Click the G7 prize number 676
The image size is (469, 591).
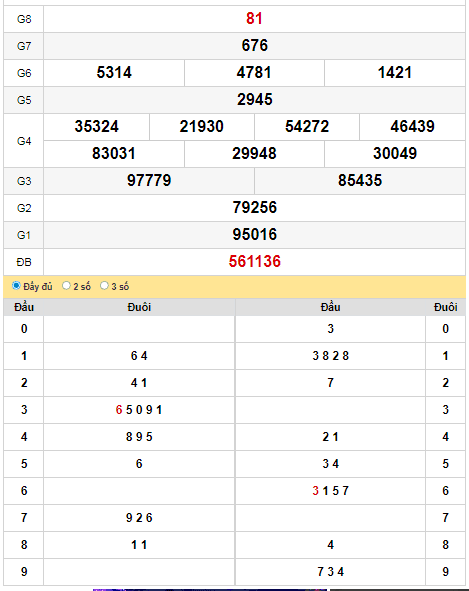pos(254,46)
